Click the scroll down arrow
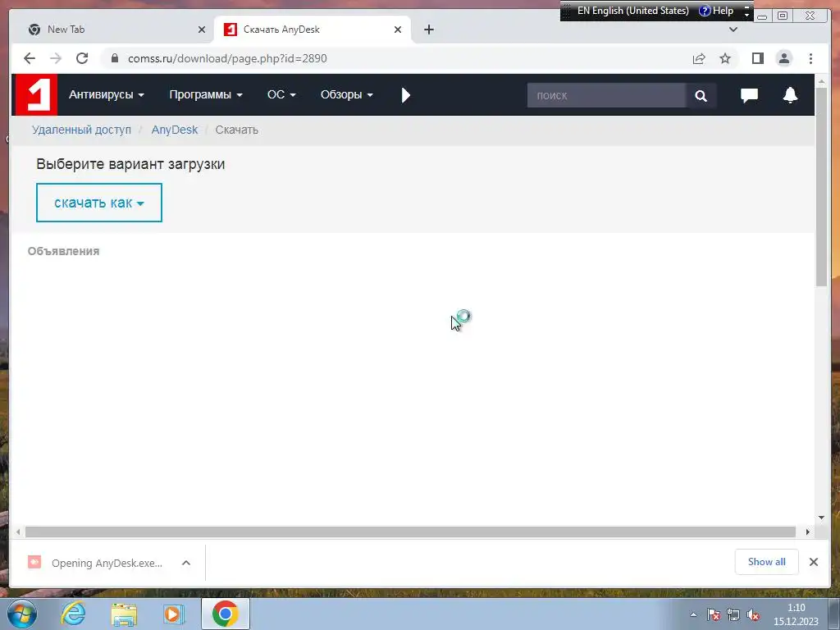Screen dimensions: 840x630 coord(821,518)
